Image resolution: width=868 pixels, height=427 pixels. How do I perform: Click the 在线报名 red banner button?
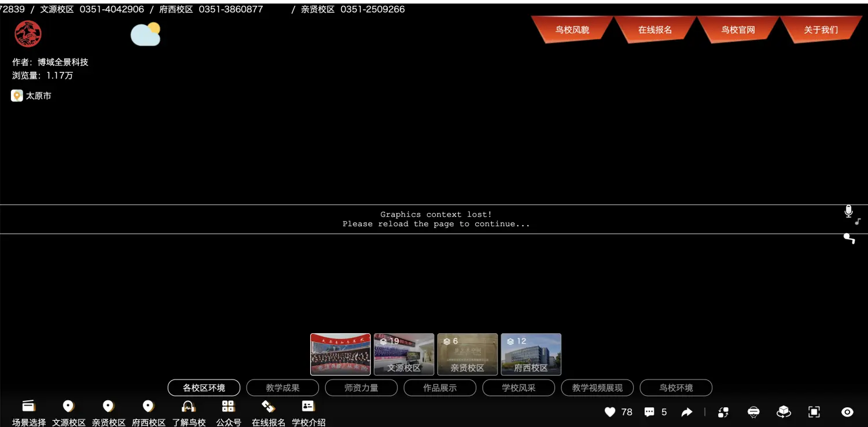tap(655, 30)
